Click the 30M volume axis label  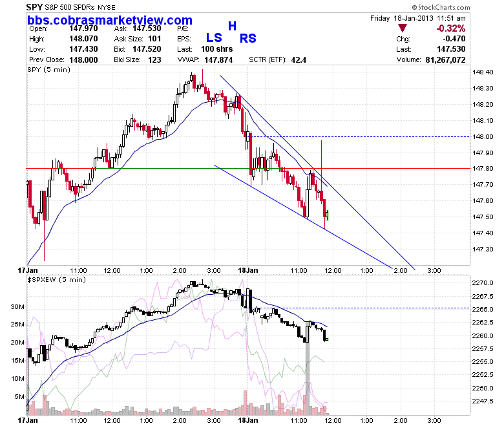(x=17, y=306)
